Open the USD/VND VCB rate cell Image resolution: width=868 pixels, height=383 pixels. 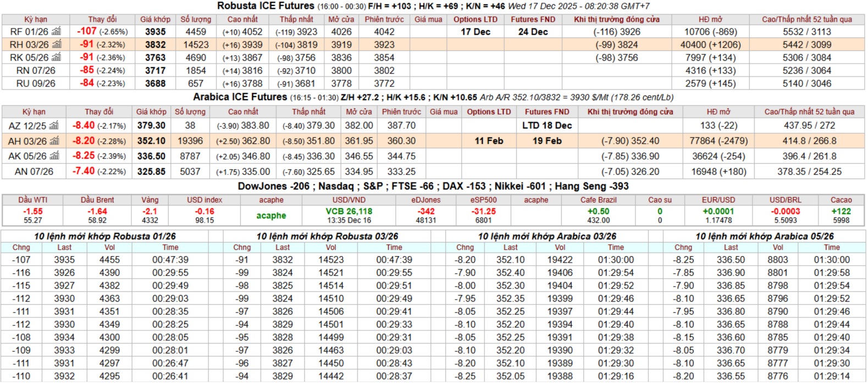click(x=349, y=215)
